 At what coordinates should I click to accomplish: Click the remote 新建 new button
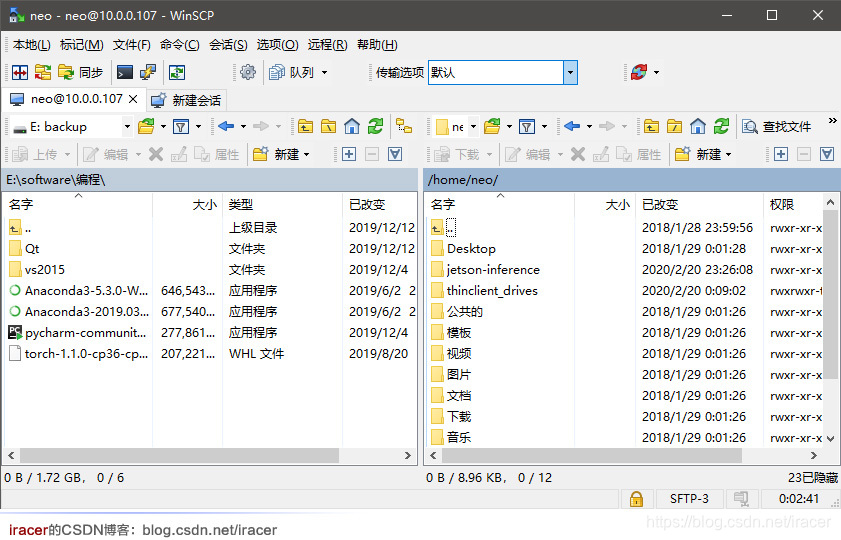(698, 154)
